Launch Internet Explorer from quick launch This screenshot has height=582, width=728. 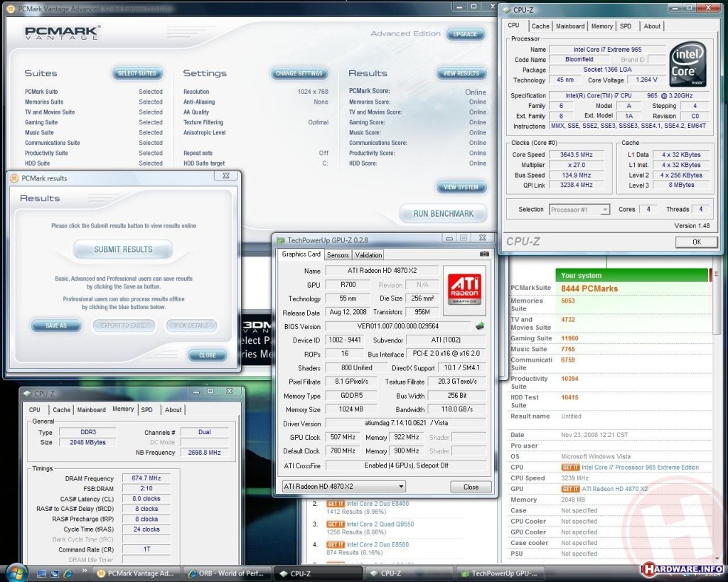[68, 573]
